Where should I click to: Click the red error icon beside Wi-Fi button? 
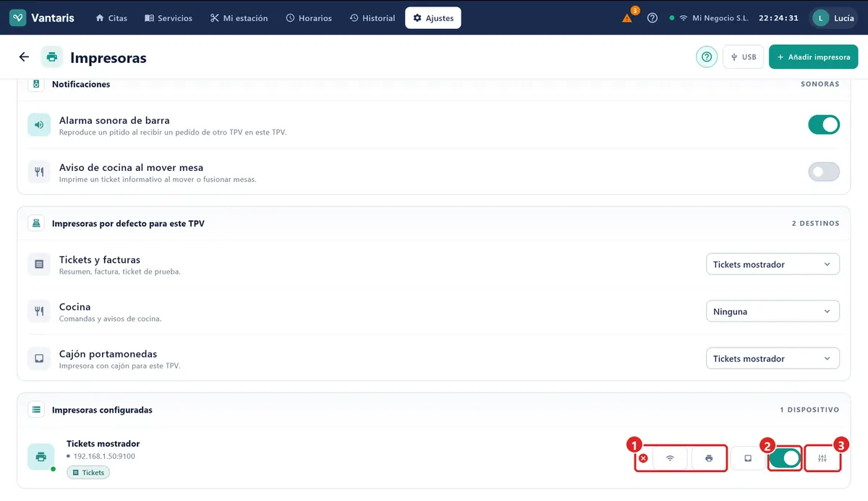(x=643, y=458)
